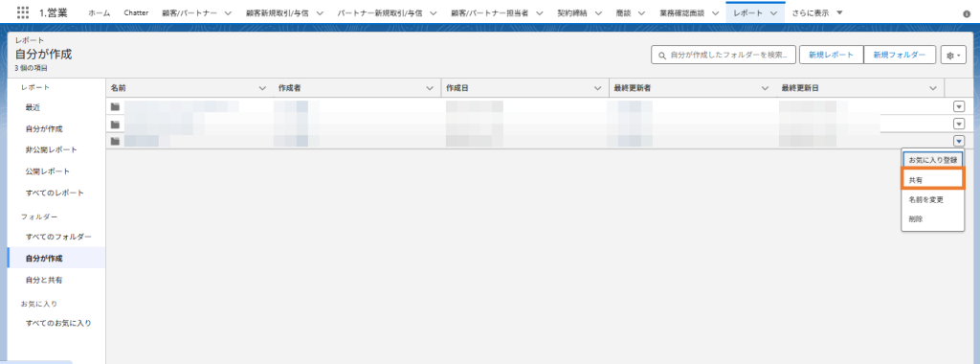Open the 契約締結 tab
Image resolution: width=980 pixels, height=364 pixels.
click(573, 12)
